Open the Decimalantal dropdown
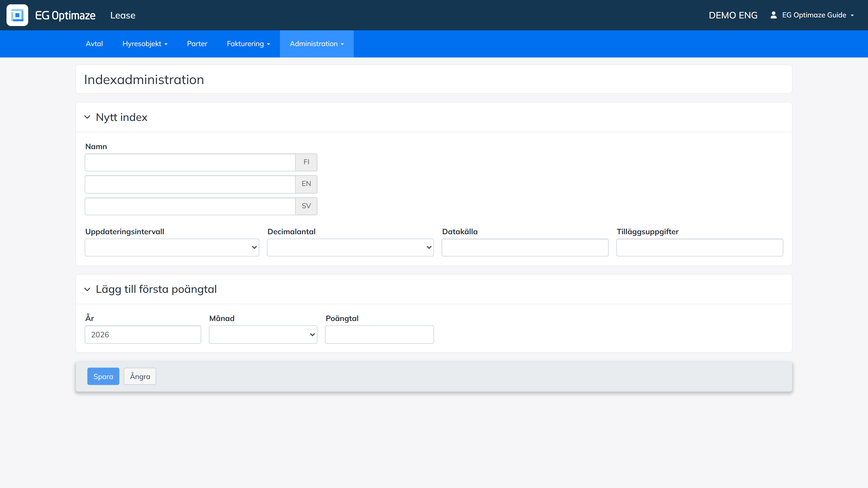868x488 pixels. pos(350,248)
